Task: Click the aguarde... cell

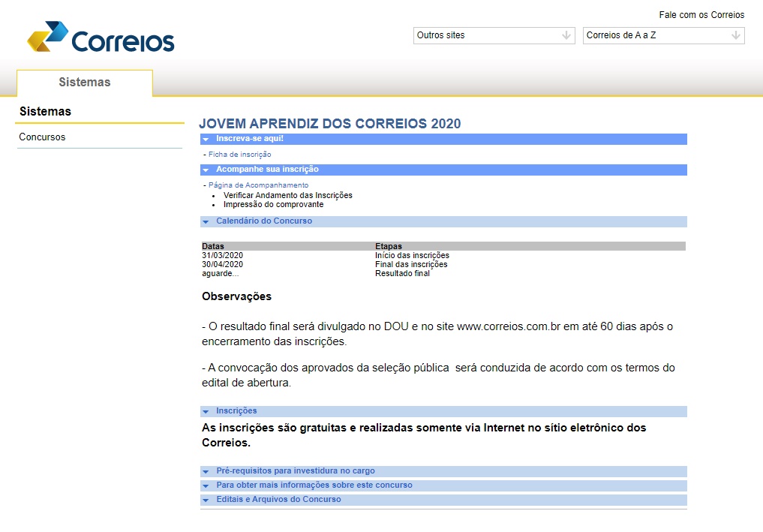Action: [221, 274]
